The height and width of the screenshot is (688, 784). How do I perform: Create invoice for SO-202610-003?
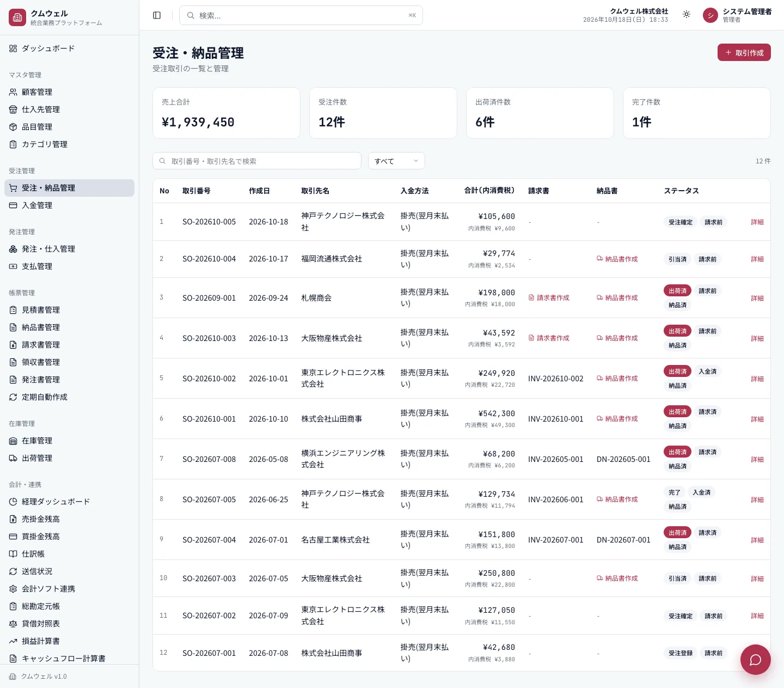click(549, 338)
